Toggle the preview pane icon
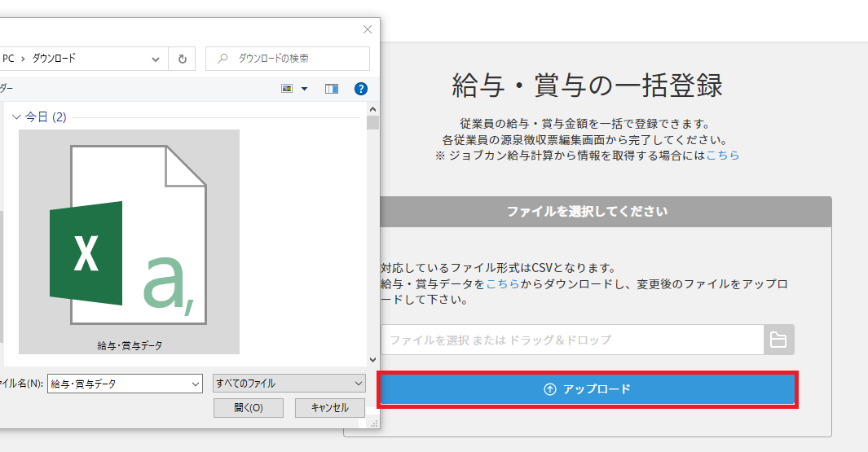Image resolution: width=868 pixels, height=452 pixels. pyautogui.click(x=332, y=89)
